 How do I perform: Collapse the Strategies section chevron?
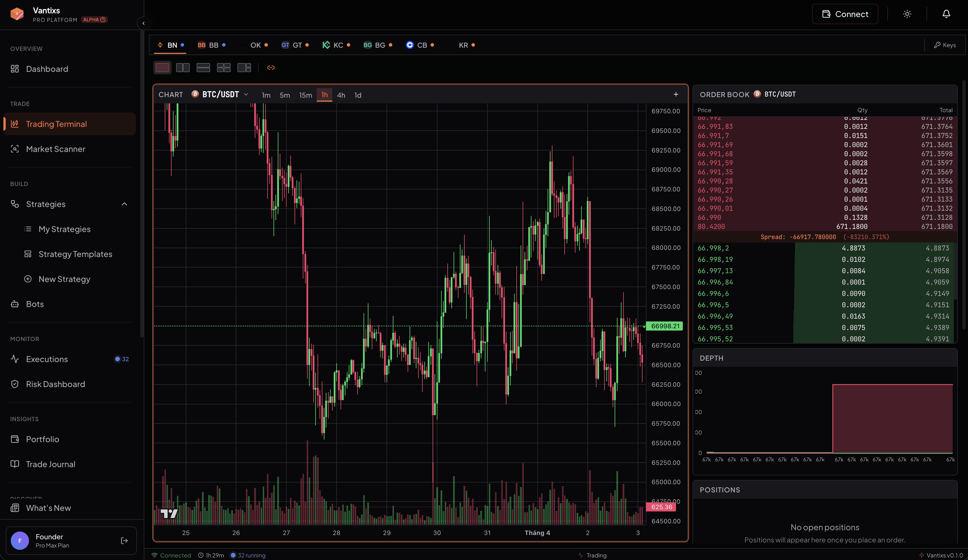click(x=124, y=204)
